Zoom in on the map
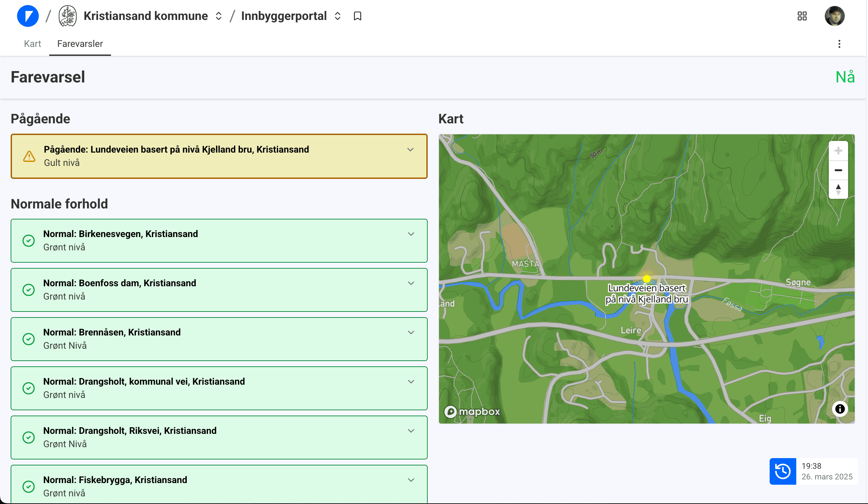The height and width of the screenshot is (504, 868). click(x=838, y=151)
